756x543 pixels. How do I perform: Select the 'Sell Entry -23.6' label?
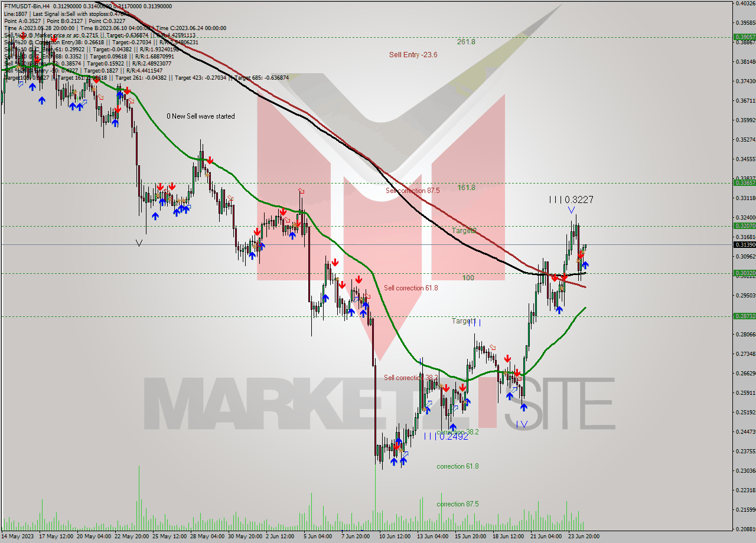413,55
